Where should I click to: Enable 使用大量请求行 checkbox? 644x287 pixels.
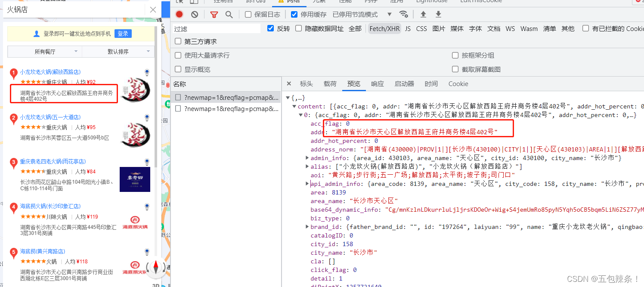pyautogui.click(x=178, y=55)
